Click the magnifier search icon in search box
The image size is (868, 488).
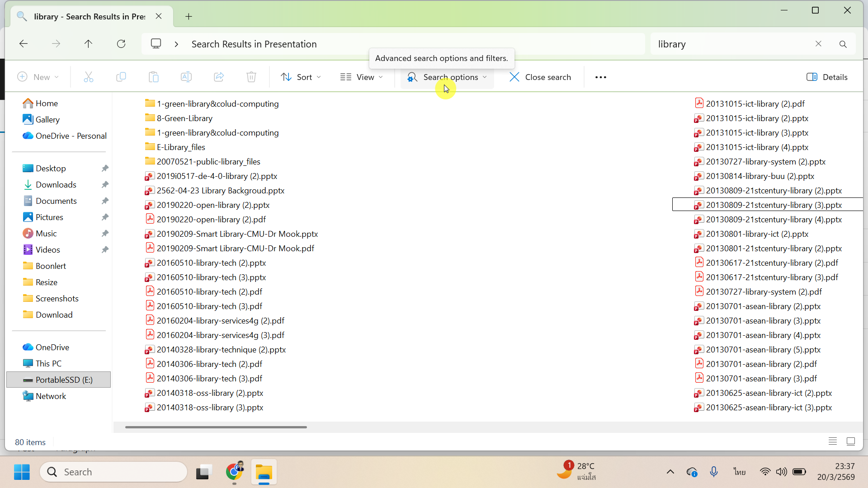click(x=843, y=44)
